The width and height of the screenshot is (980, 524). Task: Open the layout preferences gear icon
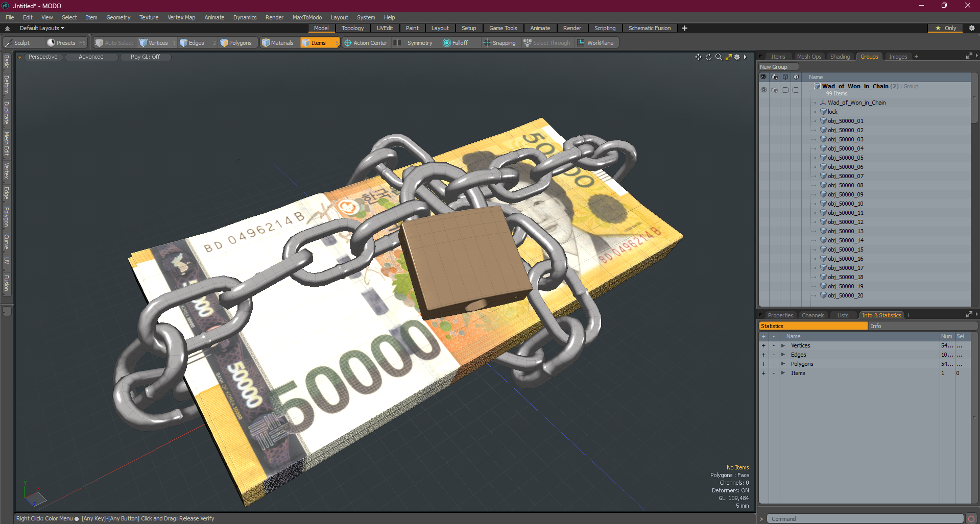[x=971, y=28]
